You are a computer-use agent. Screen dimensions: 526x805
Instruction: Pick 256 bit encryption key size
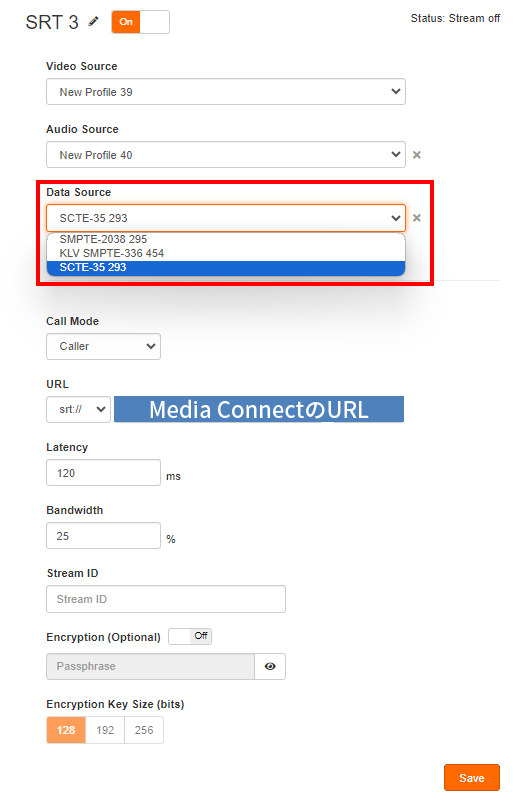[144, 730]
